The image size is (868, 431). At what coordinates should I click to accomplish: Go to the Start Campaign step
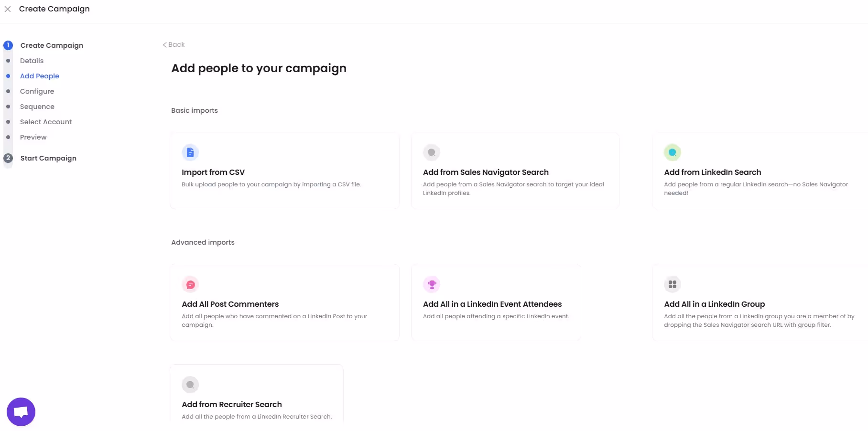click(48, 158)
